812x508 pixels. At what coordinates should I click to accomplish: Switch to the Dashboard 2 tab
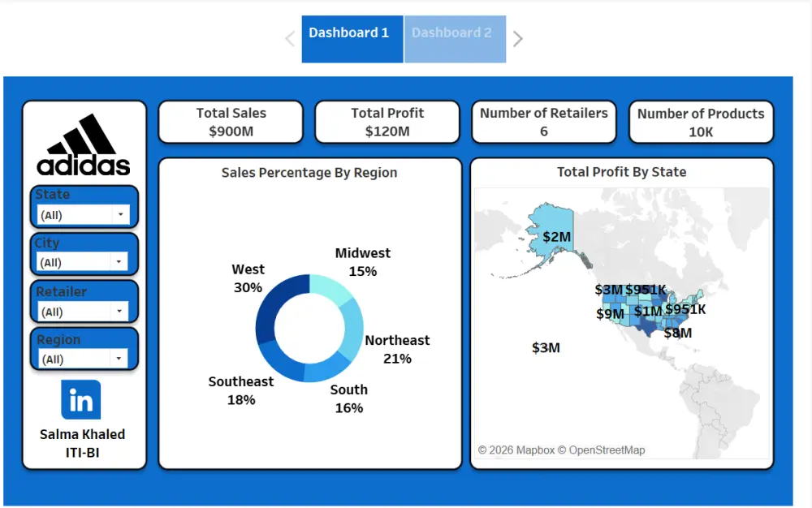[452, 33]
